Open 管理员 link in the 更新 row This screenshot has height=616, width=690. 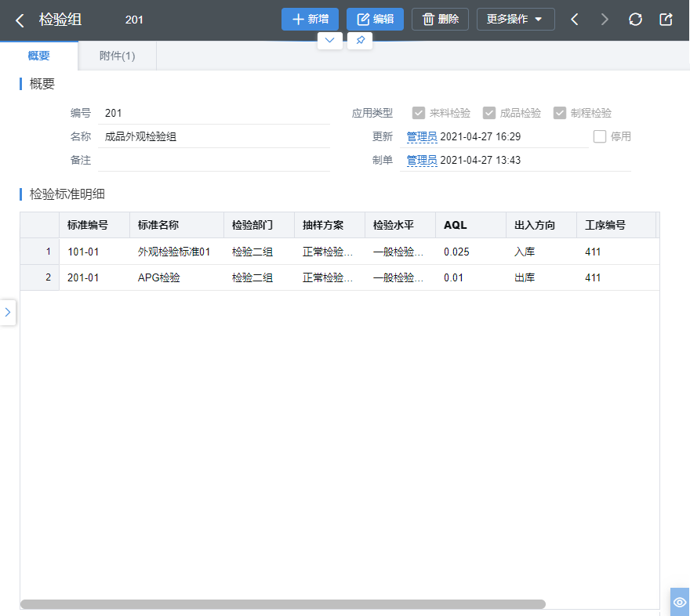coord(422,136)
